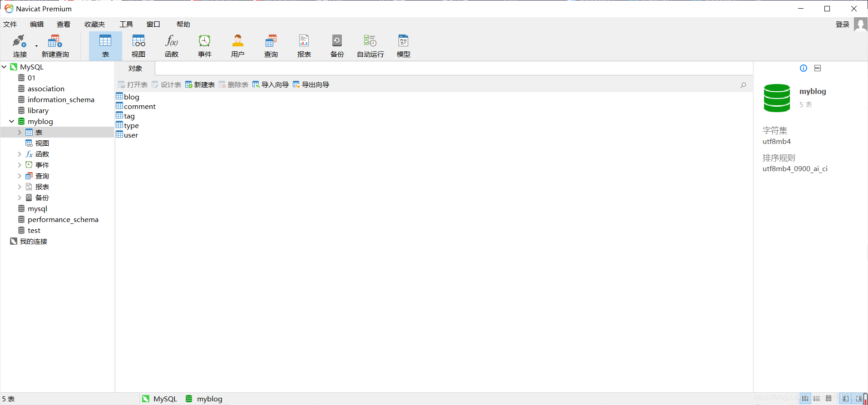Click the 设计表 design table button
Viewport: 868px width, 405px height.
pyautogui.click(x=166, y=84)
